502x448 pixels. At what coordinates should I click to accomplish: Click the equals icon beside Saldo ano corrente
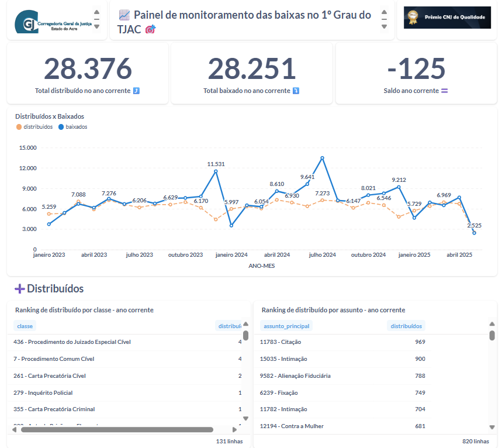click(444, 91)
